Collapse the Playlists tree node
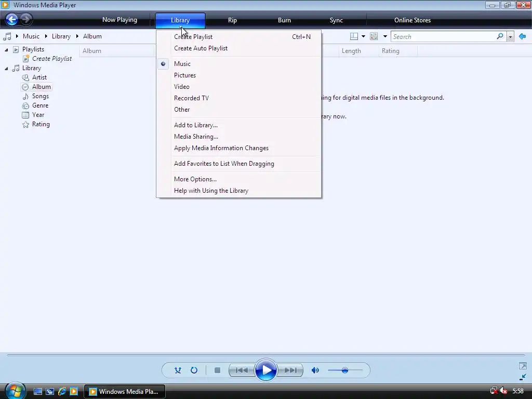The height and width of the screenshot is (399, 532). click(6, 50)
